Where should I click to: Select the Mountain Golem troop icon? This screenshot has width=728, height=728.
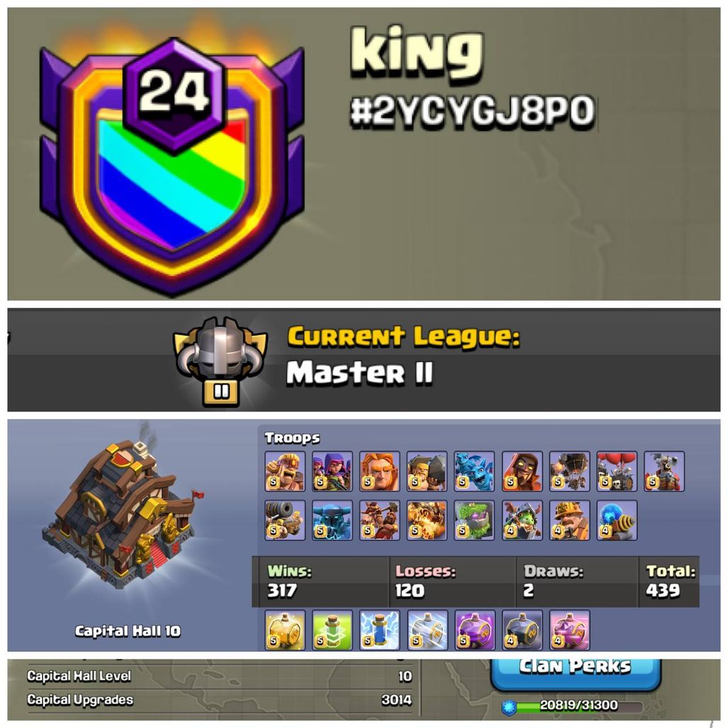[x=474, y=521]
